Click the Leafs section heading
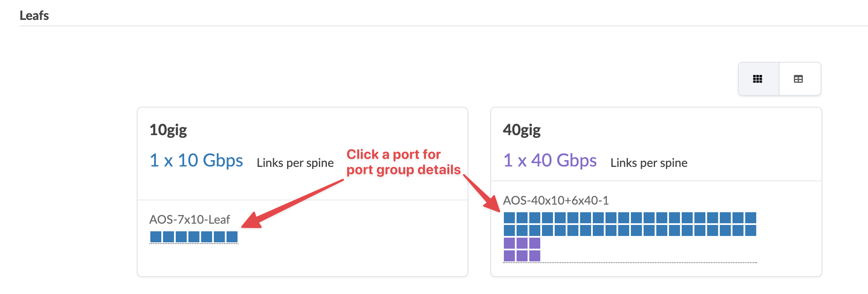The height and width of the screenshot is (294, 868). [x=34, y=16]
